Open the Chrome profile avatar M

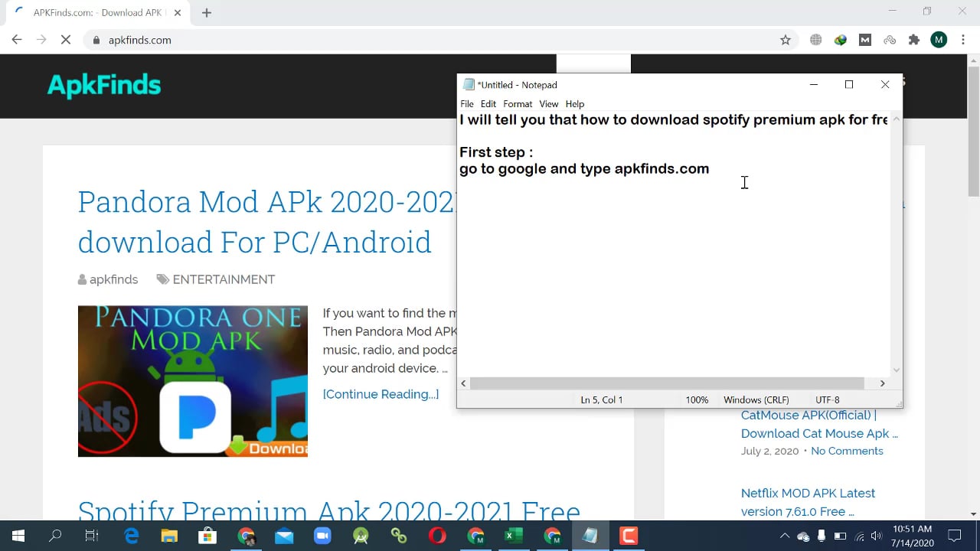(939, 40)
